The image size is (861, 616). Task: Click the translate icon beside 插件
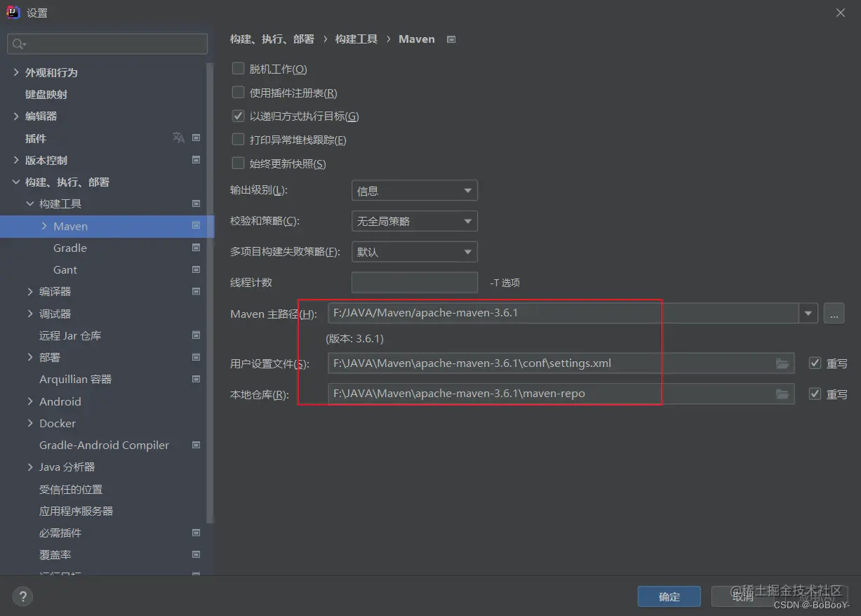[x=178, y=138]
